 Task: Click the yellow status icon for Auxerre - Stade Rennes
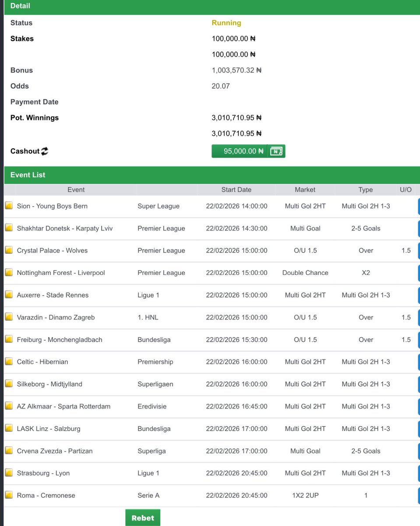pyautogui.click(x=9, y=295)
